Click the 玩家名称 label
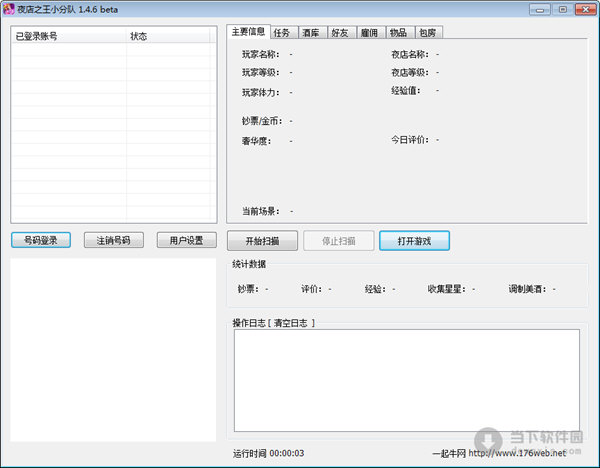 261,54
